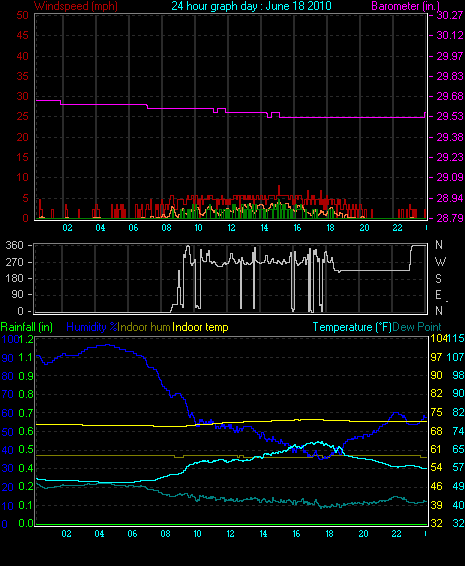The width and height of the screenshot is (465, 566).
Task: Select wind direction value 180
Action: 14,278
